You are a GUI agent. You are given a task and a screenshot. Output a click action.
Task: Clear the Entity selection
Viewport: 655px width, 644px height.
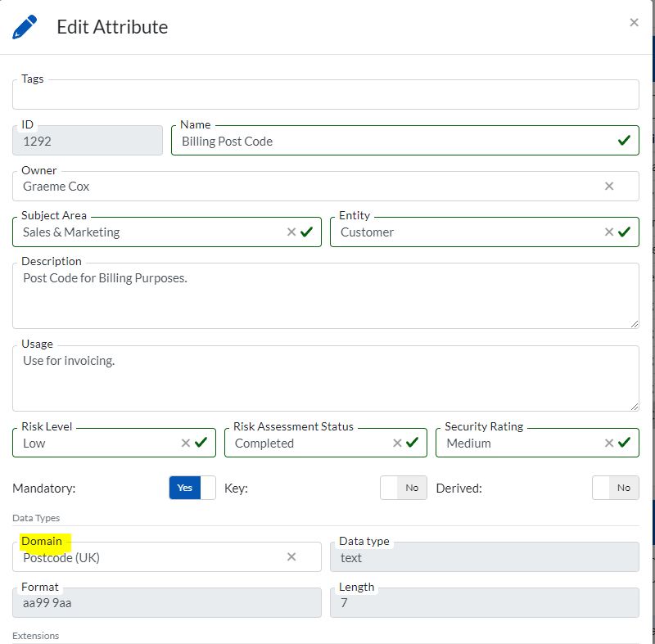coord(609,232)
